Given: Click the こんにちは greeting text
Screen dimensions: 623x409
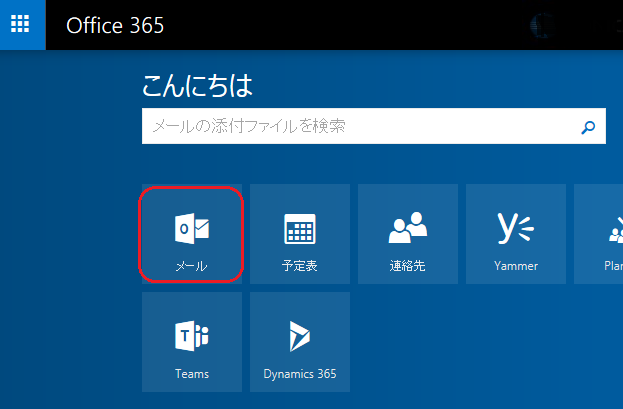Looking at the screenshot, I should point(197,85).
